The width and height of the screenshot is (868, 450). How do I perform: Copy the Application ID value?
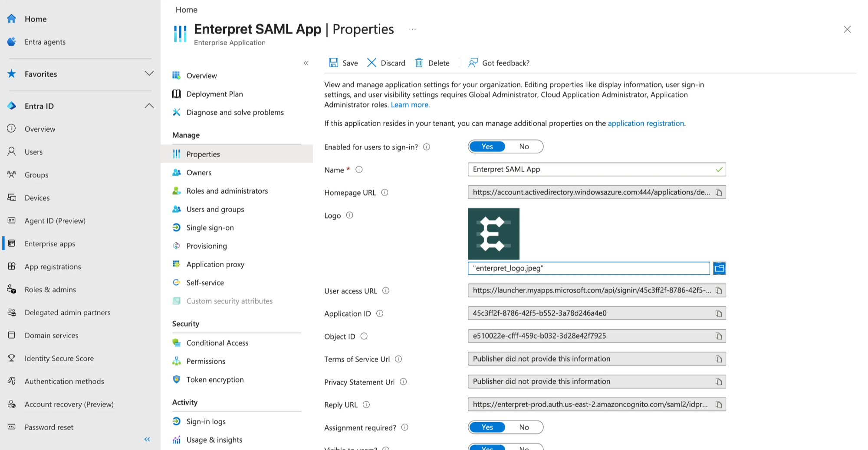719,313
